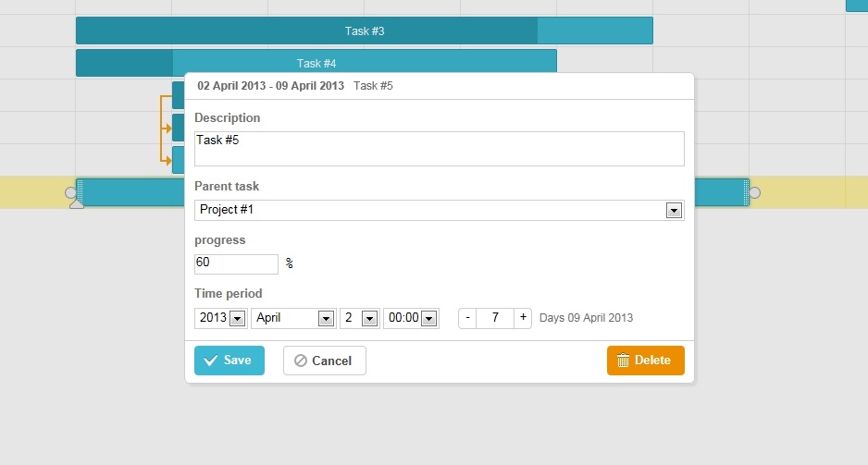
Task: Click the right link circle of highlighted task
Action: tap(754, 192)
